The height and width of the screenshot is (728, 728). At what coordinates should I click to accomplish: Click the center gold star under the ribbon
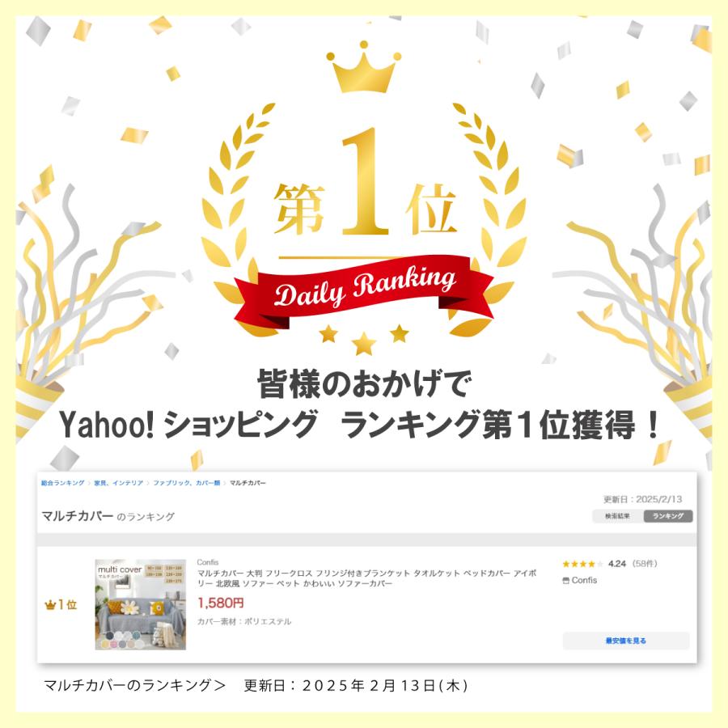tap(363, 344)
